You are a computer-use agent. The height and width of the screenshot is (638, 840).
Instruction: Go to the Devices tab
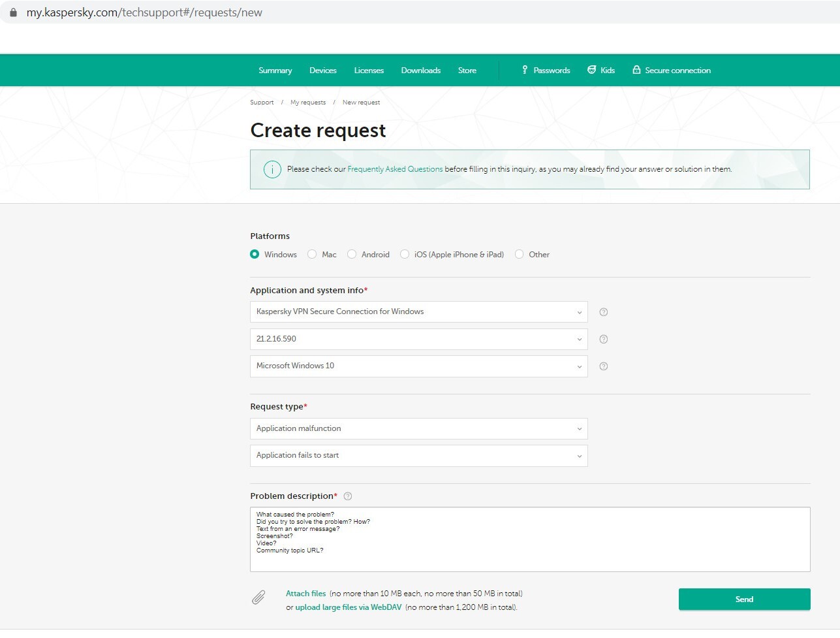(x=323, y=71)
